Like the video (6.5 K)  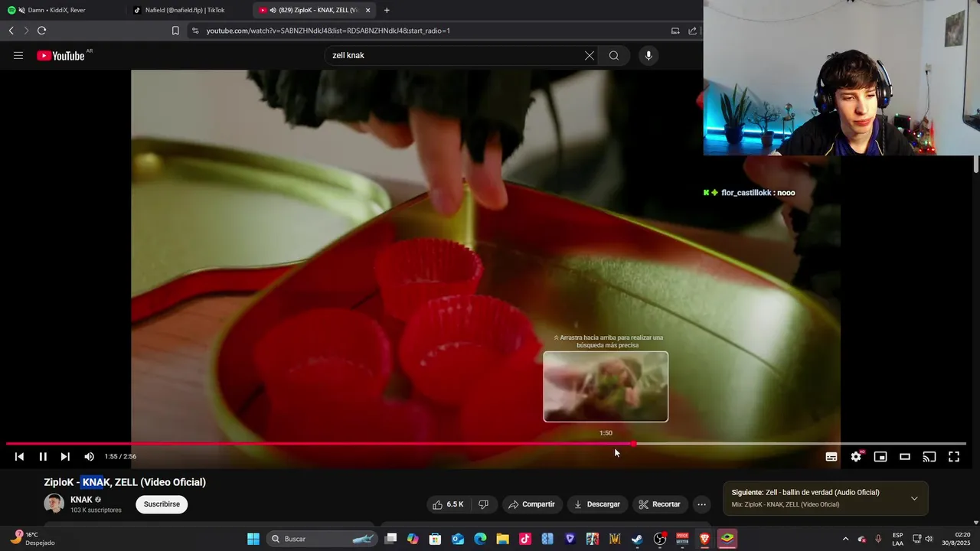(x=449, y=504)
